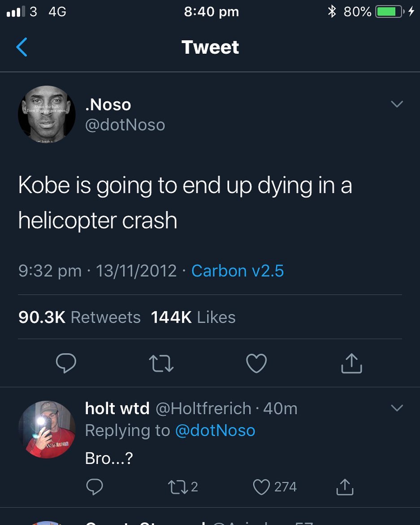Like the main tweet with the heart icon
The image size is (420, 525).
(257, 363)
